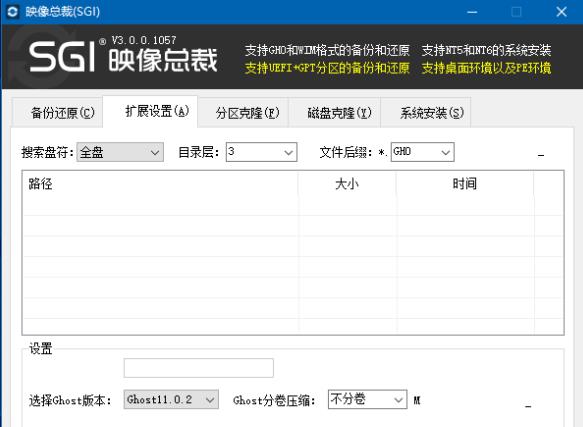Click the 支持NT5和NT6的系统安装 text
This screenshot has width=583, height=427.
[486, 50]
